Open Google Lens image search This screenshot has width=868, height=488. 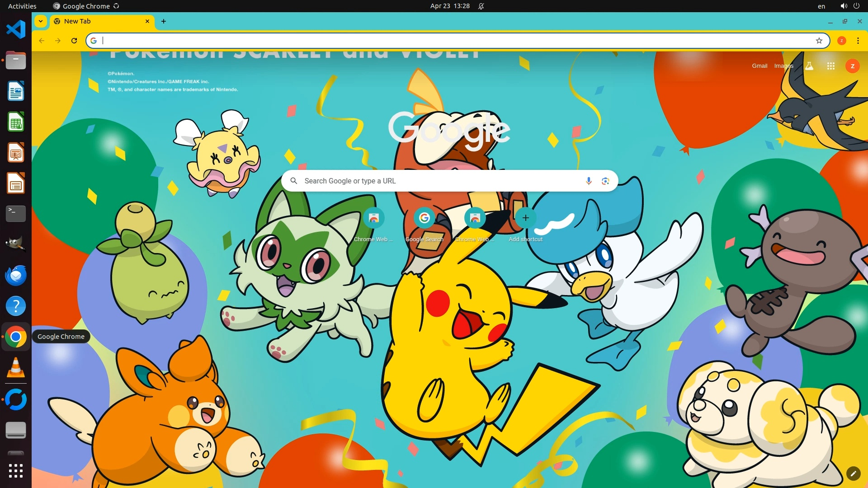[x=605, y=181]
